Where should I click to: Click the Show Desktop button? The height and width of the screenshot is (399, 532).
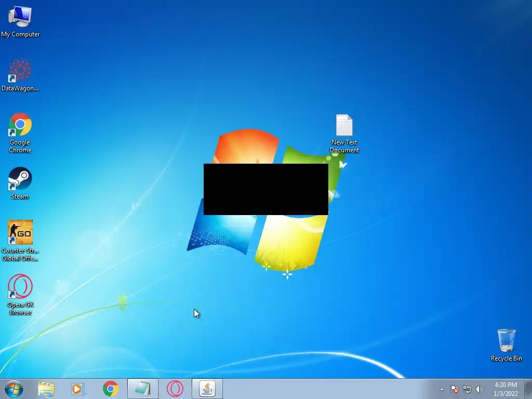pos(528,389)
